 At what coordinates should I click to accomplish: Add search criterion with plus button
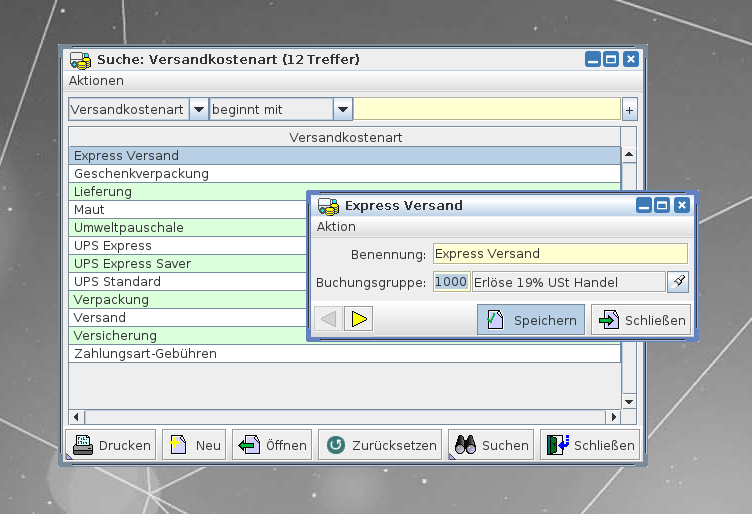(x=629, y=110)
